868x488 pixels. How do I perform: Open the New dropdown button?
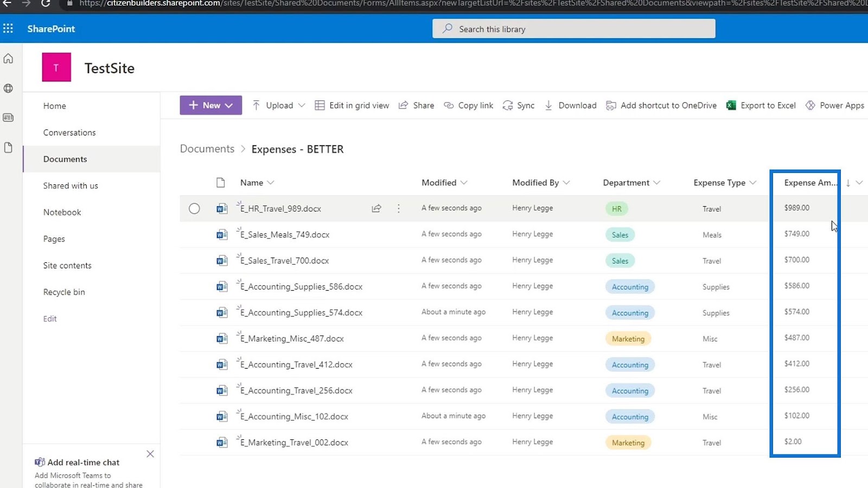pyautogui.click(x=211, y=105)
